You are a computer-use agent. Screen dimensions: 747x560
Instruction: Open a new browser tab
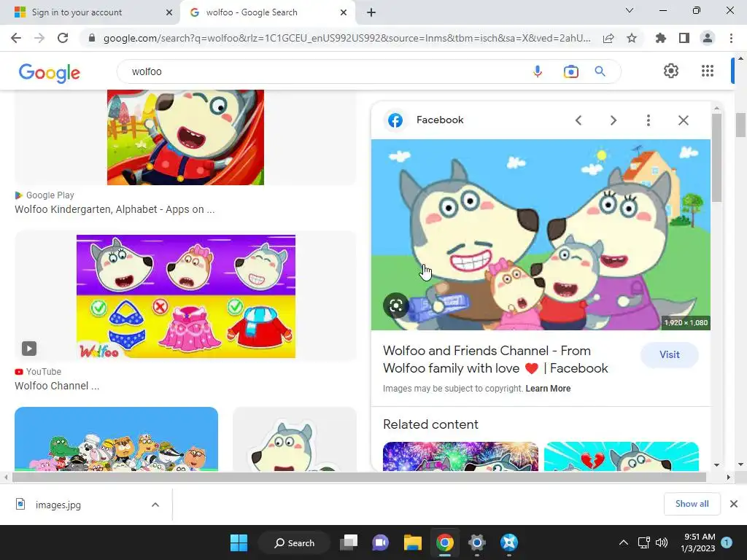pos(371,12)
